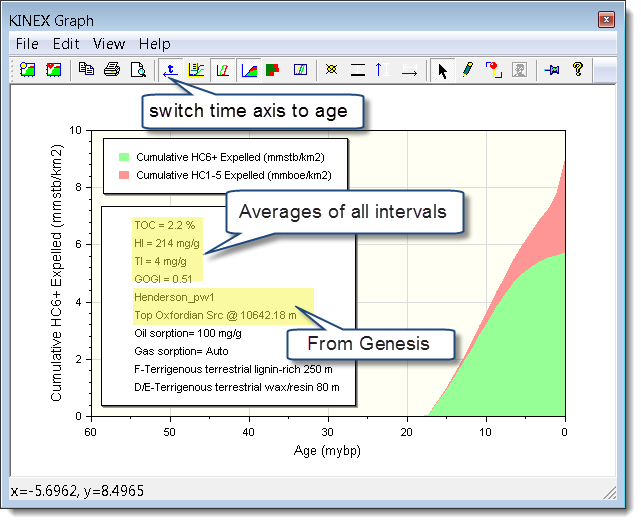Viewport: 641px width, 524px height.
Task: Click the Cumulative HC6+ Expelled y-axis title
Action: [56, 273]
